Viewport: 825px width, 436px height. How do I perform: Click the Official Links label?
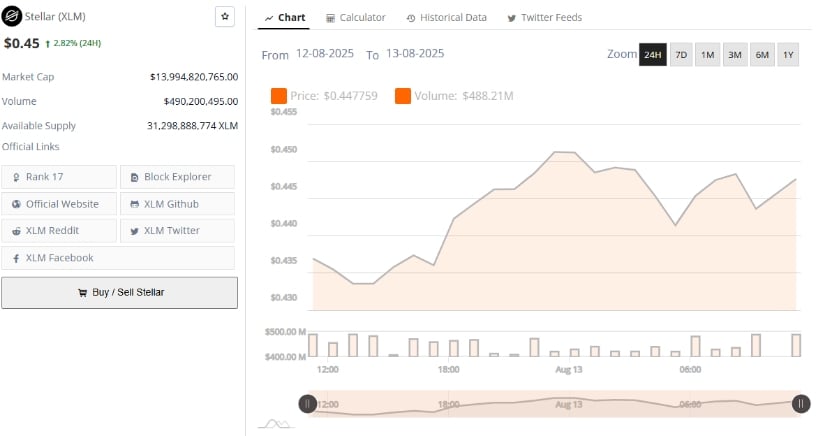[x=31, y=147]
